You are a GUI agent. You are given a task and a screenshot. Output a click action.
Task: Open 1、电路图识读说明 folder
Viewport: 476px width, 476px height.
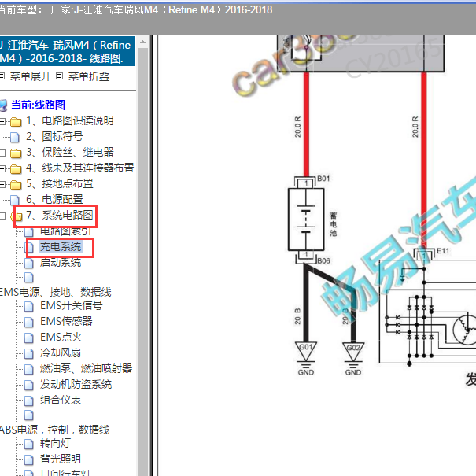coord(70,120)
